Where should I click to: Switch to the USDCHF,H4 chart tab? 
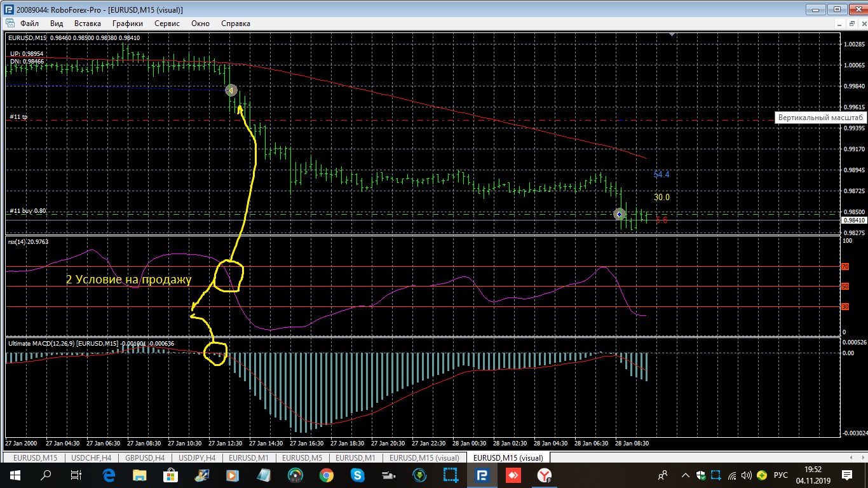pyautogui.click(x=90, y=457)
